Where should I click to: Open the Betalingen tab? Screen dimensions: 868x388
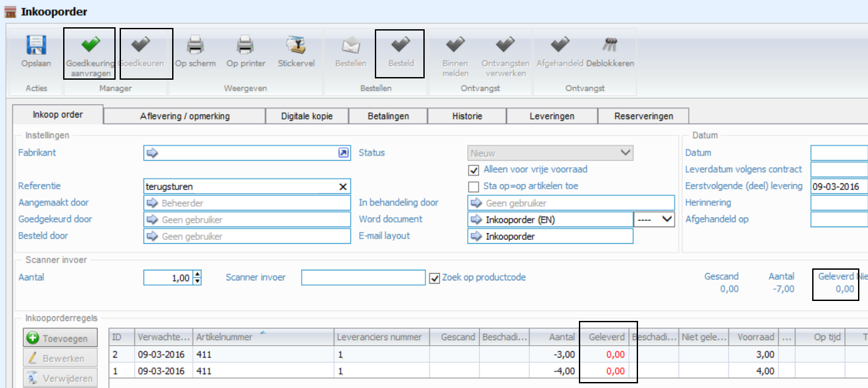[388, 116]
